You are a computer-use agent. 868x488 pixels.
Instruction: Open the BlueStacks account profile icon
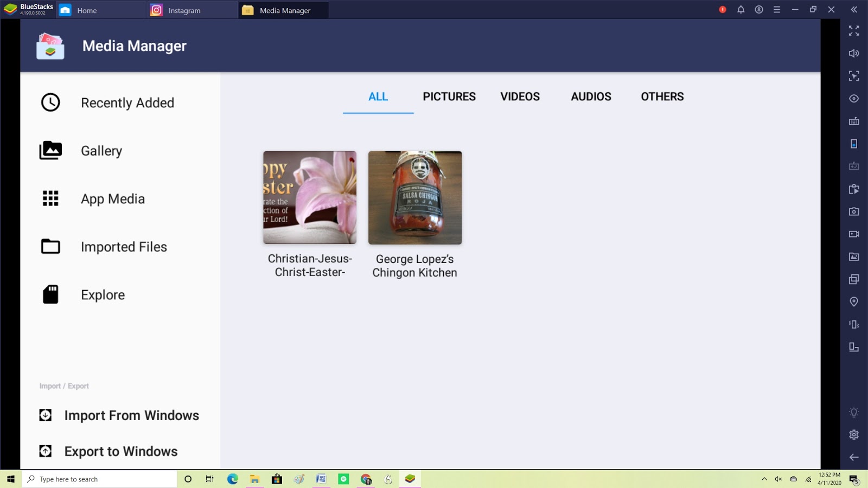pyautogui.click(x=759, y=10)
